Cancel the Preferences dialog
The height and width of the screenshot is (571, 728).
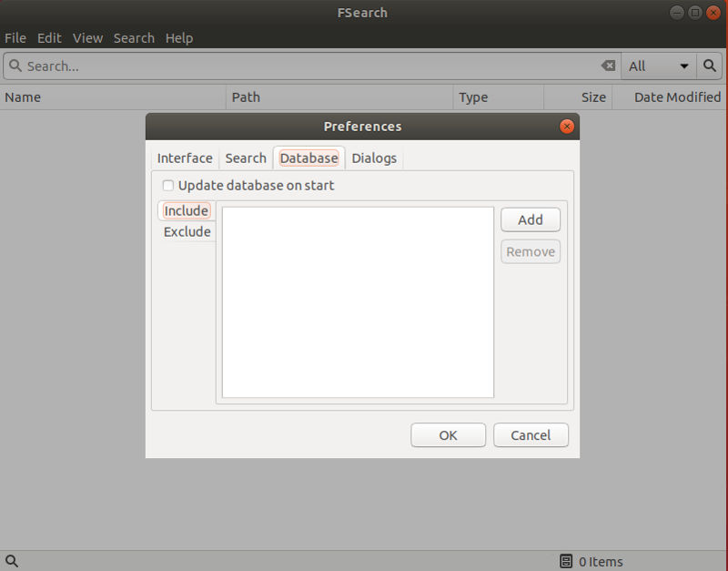pos(531,434)
